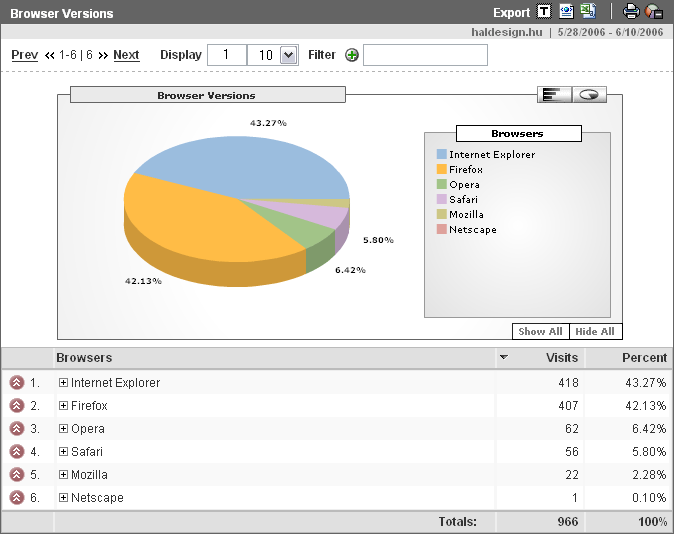
Task: Open the Display rows count dropdown
Action: pyautogui.click(x=289, y=55)
